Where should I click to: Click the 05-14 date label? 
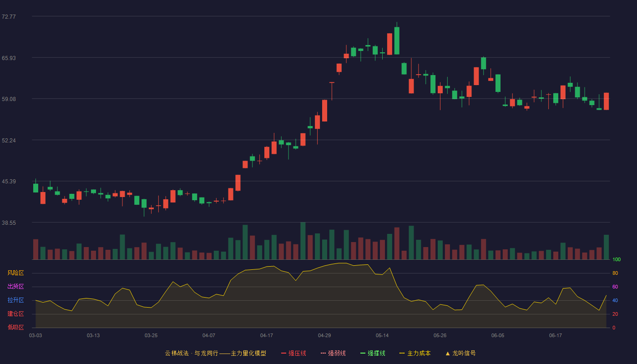pos(382,335)
